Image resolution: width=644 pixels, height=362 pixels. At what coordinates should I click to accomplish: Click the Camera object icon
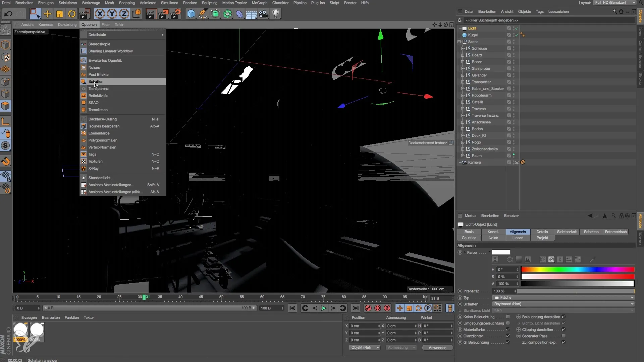point(264,14)
